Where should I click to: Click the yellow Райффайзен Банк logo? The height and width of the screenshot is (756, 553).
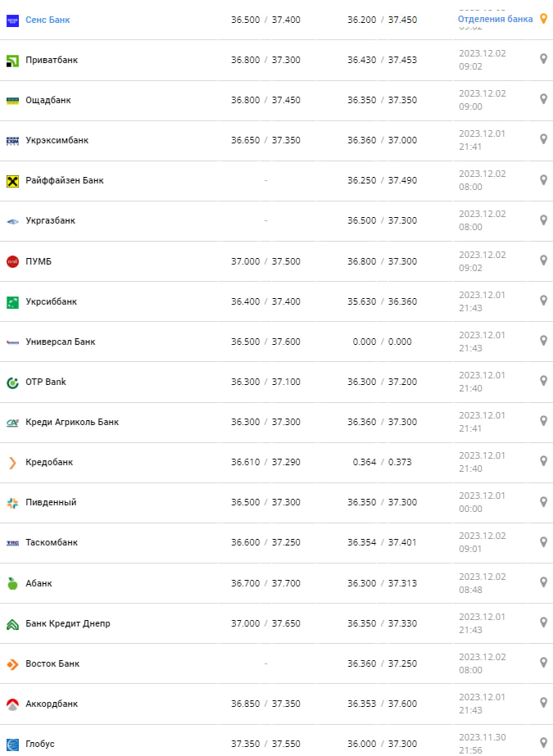(x=12, y=180)
